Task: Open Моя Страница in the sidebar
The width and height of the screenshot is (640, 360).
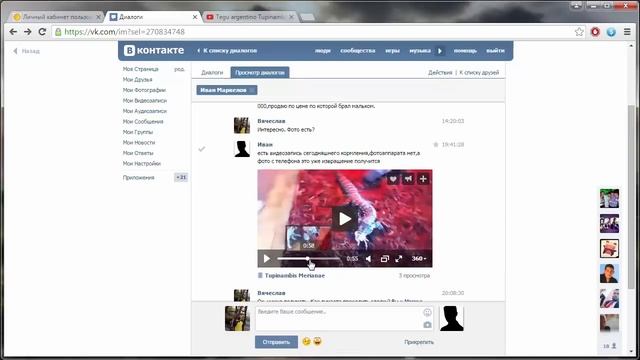Action: click(140, 69)
